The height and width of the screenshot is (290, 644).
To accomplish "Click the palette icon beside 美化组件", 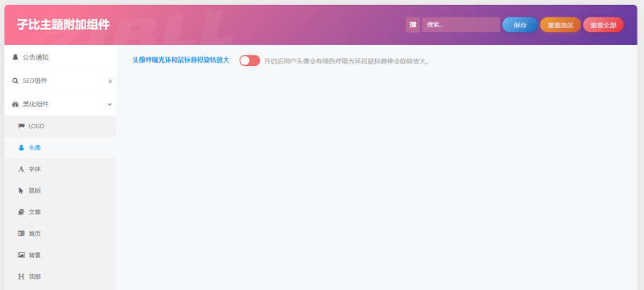I will coord(15,105).
